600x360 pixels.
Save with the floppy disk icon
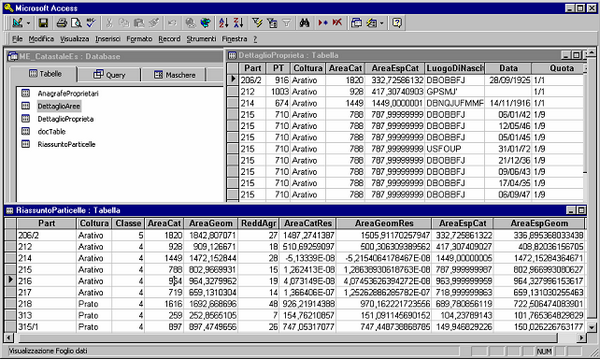point(43,23)
